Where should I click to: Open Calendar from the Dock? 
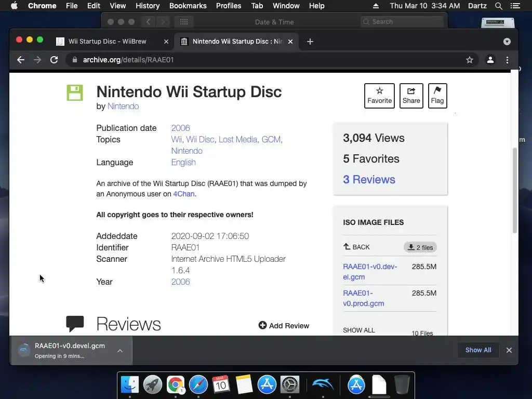[x=221, y=384]
